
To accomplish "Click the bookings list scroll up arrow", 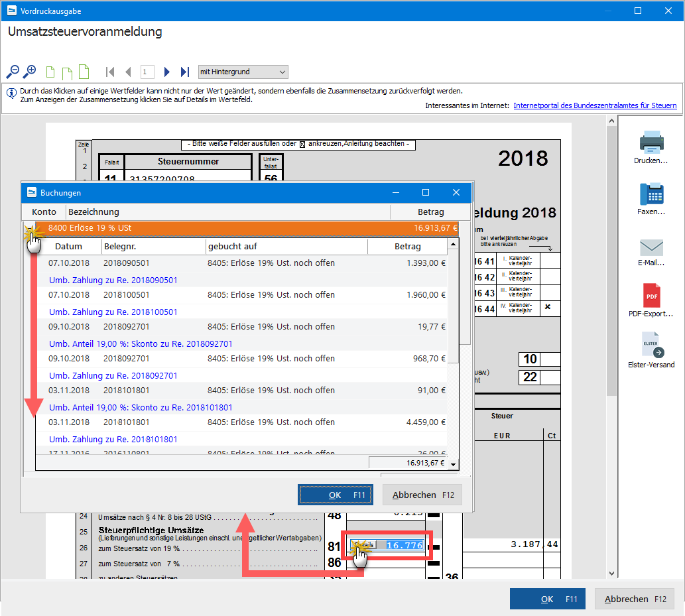I will click(454, 245).
